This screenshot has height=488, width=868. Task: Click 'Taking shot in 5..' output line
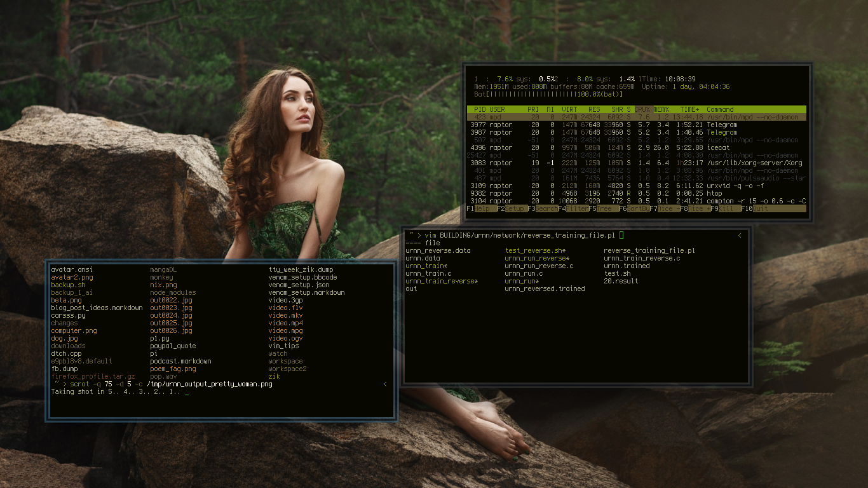tap(118, 391)
